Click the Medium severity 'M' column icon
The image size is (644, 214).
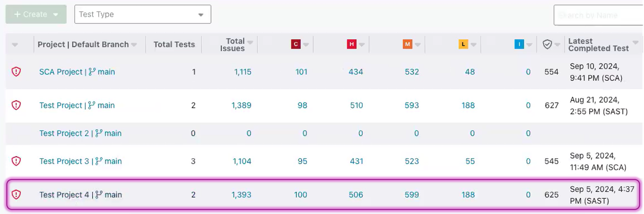pyautogui.click(x=407, y=44)
